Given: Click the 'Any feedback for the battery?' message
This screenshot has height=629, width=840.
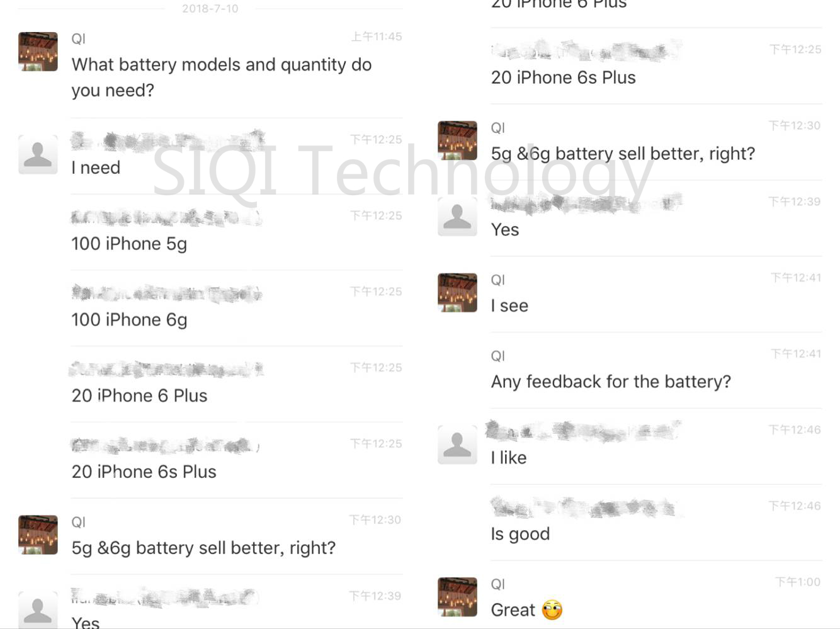Looking at the screenshot, I should point(611,382).
